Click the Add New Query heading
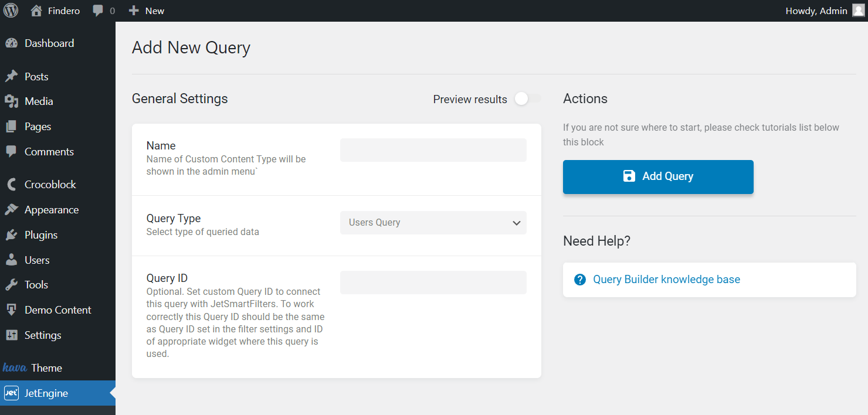Viewport: 868px width, 415px height. tap(191, 48)
